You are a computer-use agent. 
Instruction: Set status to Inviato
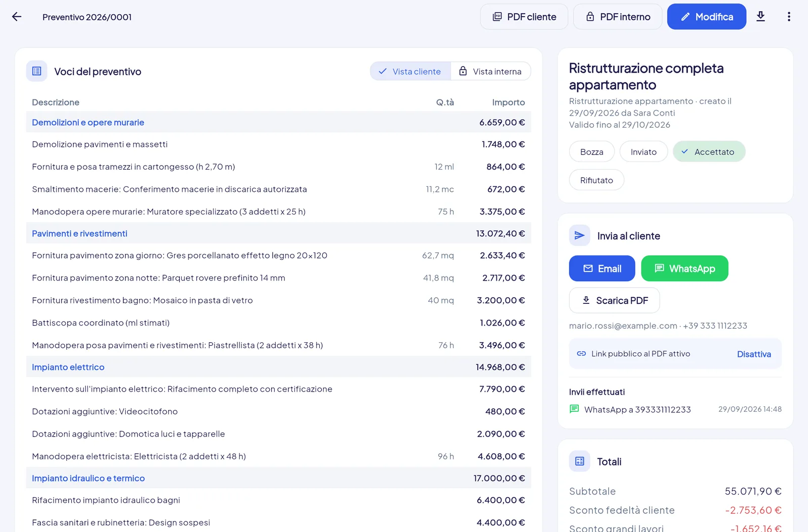(x=644, y=151)
